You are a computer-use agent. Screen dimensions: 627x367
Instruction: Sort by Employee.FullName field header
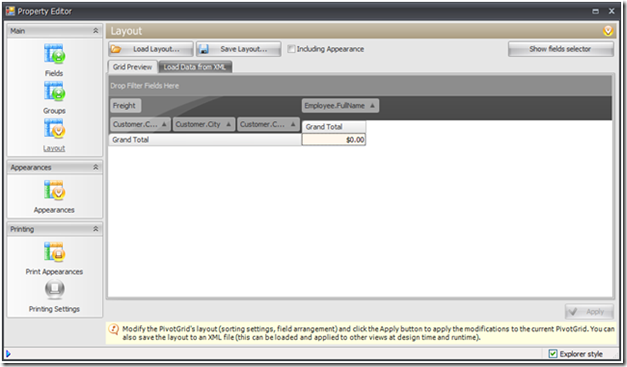pyautogui.click(x=340, y=106)
